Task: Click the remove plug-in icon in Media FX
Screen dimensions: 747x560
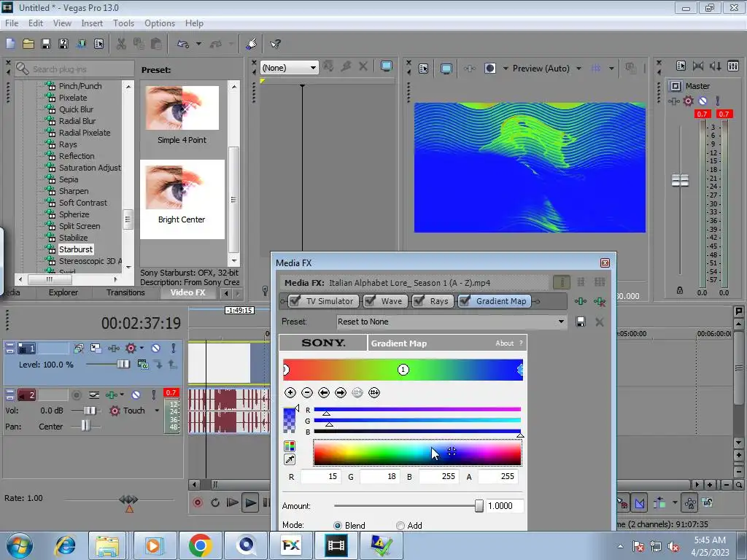Action: 600,301
